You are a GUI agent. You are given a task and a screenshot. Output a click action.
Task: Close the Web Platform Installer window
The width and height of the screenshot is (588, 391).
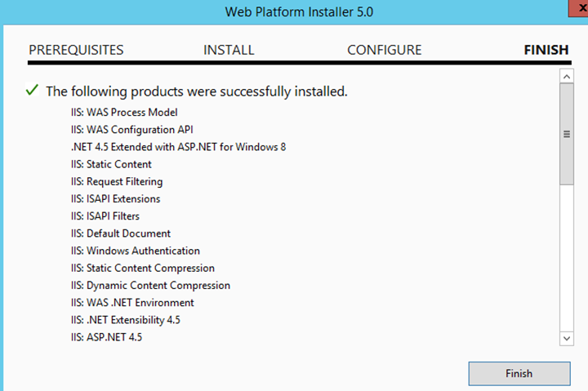[x=579, y=8]
